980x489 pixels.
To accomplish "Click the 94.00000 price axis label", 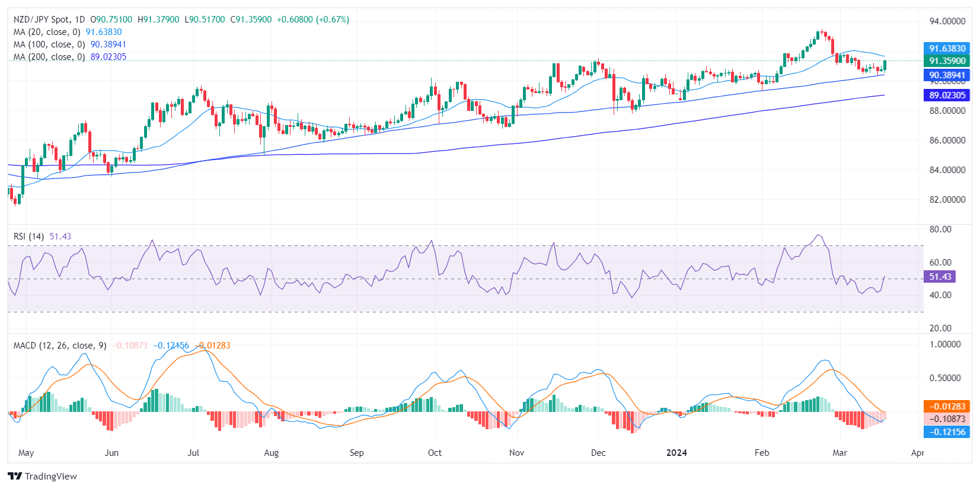I will 947,21.
